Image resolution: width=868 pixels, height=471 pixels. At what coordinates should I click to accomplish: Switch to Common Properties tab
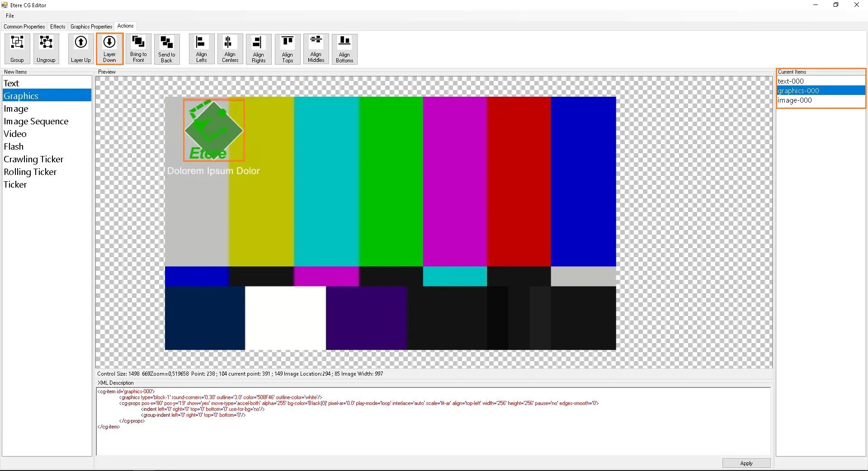(24, 27)
